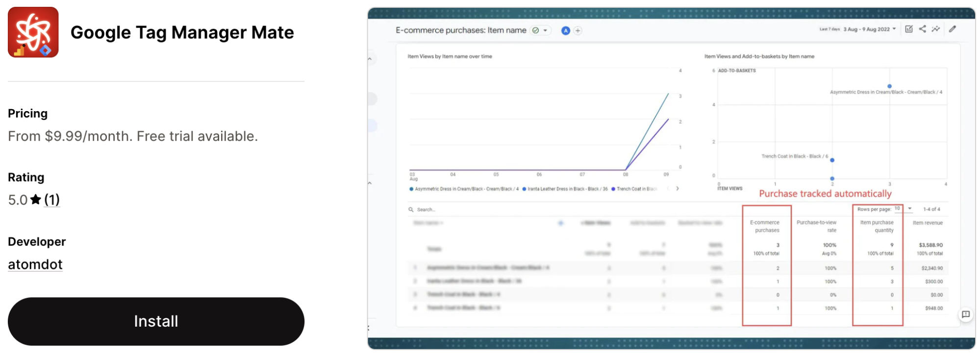Open the atomdot developer link
Image resolution: width=980 pixels, height=357 pixels.
pyautogui.click(x=35, y=264)
